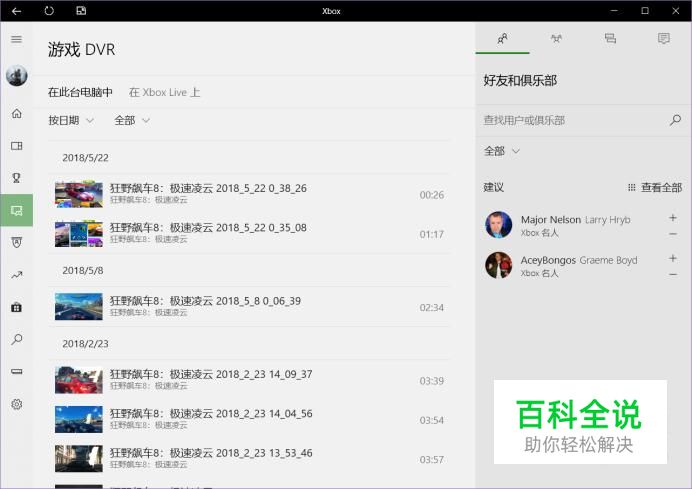The width and height of the screenshot is (692, 489).
Task: Add AceyBongos as friend with plus
Action: (x=673, y=258)
